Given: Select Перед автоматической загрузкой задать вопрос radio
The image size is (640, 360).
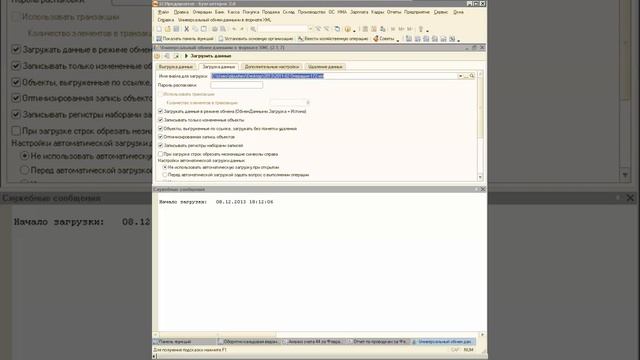Looking at the screenshot, I should (x=165, y=175).
